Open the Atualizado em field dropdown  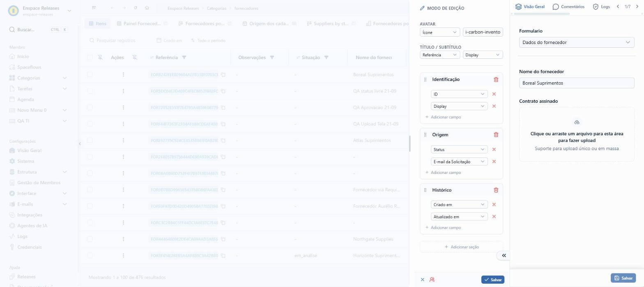[x=459, y=217]
